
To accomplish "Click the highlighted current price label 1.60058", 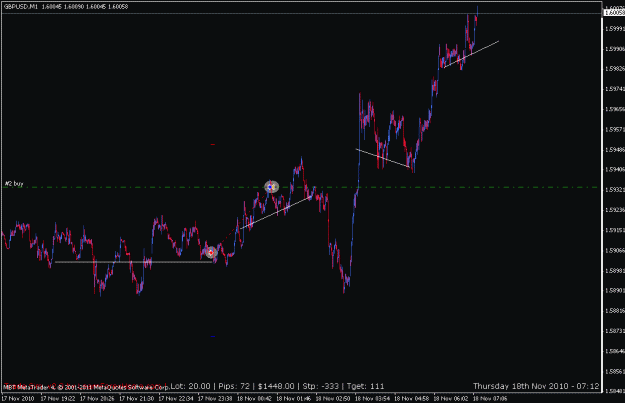I will tap(614, 13).
